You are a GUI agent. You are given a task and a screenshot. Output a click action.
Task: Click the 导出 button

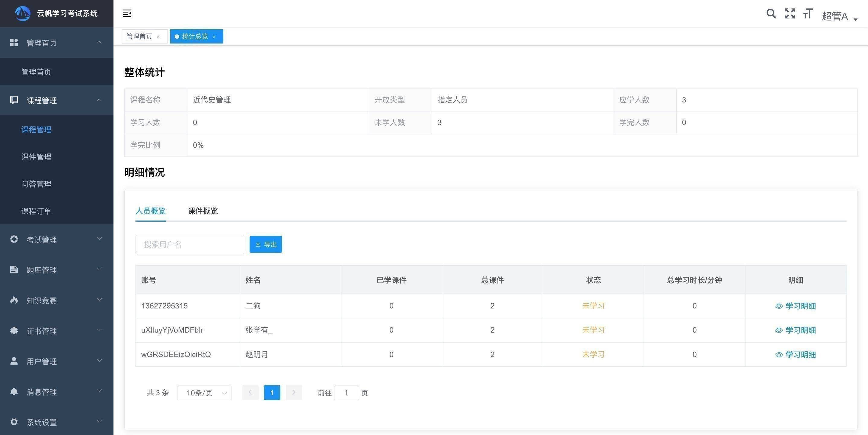click(x=266, y=243)
